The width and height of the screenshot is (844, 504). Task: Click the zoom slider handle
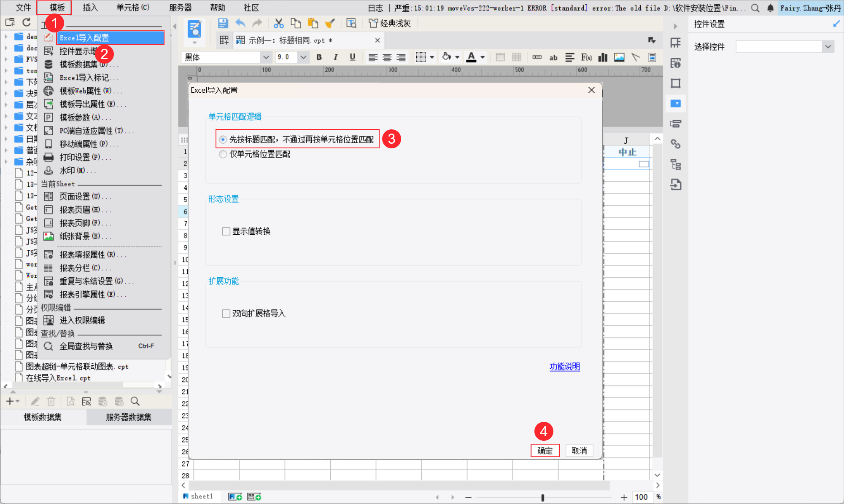pyautogui.click(x=542, y=498)
